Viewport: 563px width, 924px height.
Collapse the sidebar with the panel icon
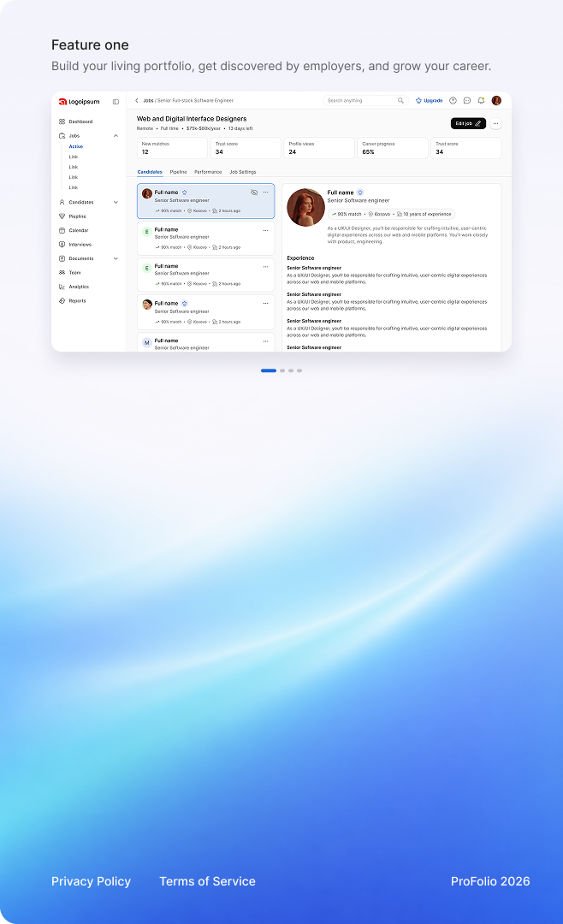[116, 101]
